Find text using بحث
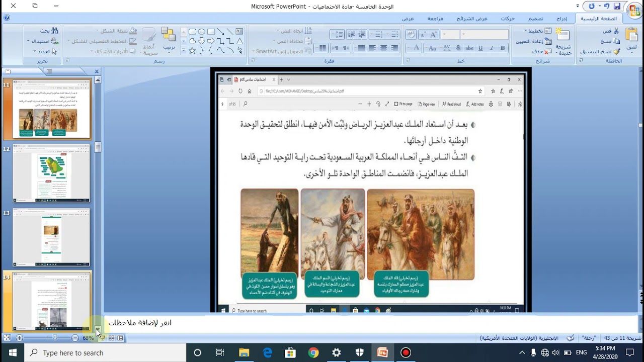The width and height of the screenshot is (644, 362). click(49, 31)
